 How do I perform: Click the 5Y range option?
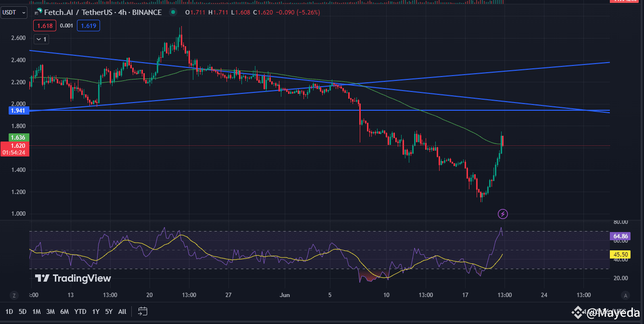coord(109,311)
